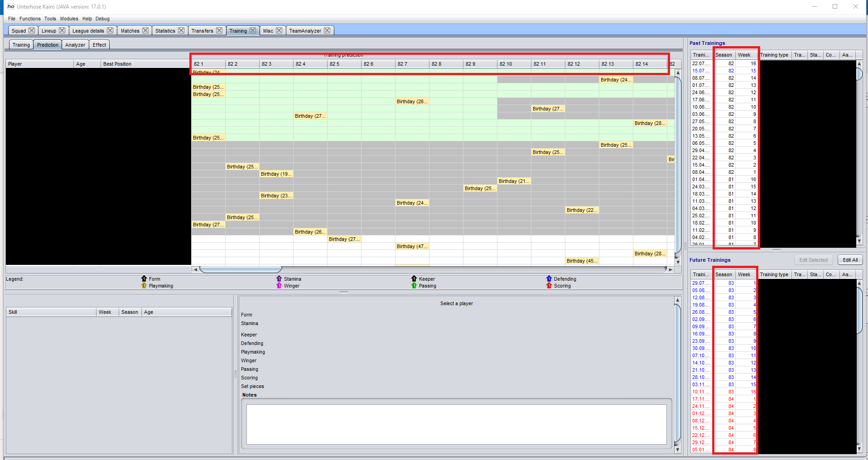Sort prediction table by Best Position header
868x460 pixels.
coord(145,64)
